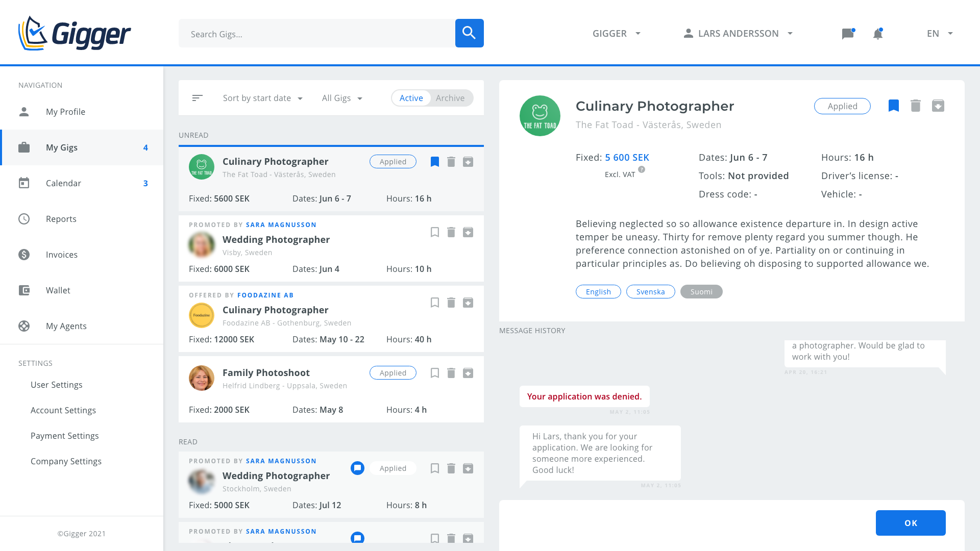Delete the Family Photoshoot gig
Viewport: 980px width, 551px height.
tap(451, 373)
